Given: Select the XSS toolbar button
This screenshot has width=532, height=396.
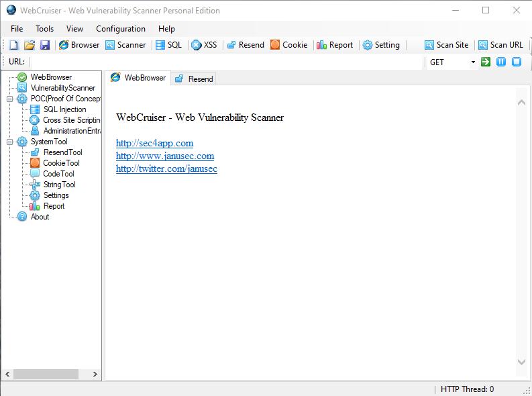Looking at the screenshot, I should [x=204, y=45].
